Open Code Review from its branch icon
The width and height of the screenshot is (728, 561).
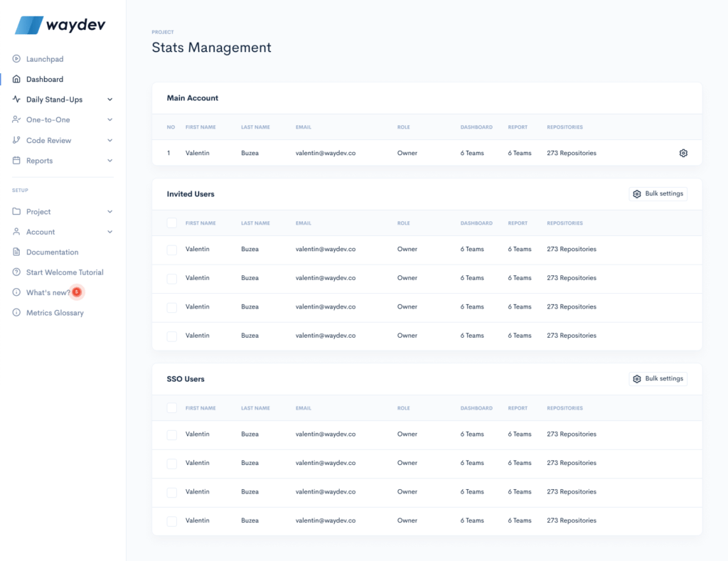[16, 140]
